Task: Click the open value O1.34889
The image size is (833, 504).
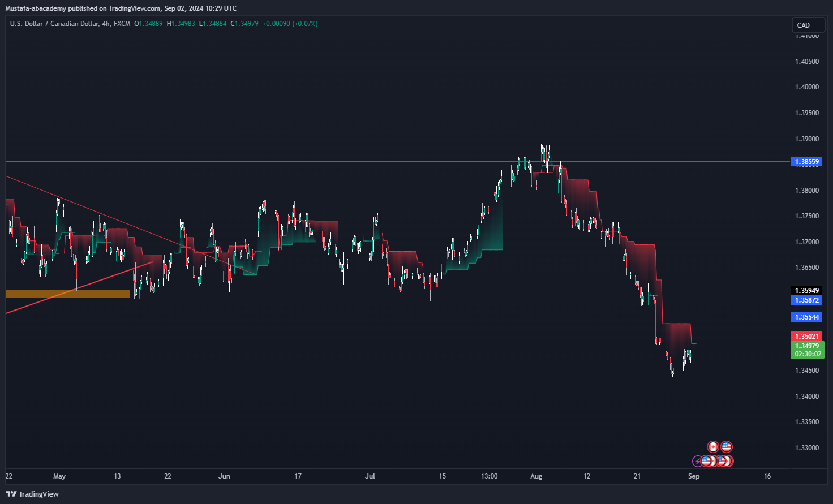Action: (x=148, y=24)
